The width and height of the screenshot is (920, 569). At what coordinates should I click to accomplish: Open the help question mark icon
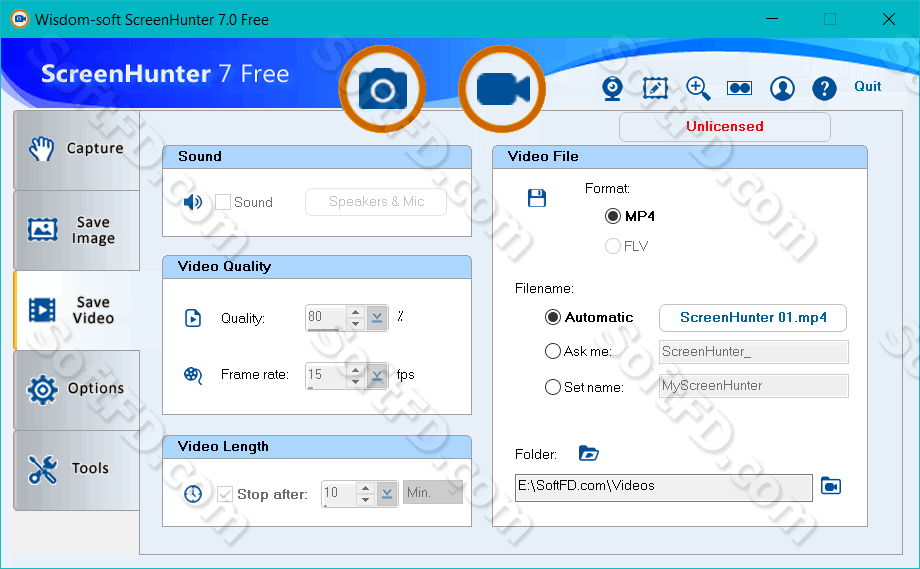[824, 89]
